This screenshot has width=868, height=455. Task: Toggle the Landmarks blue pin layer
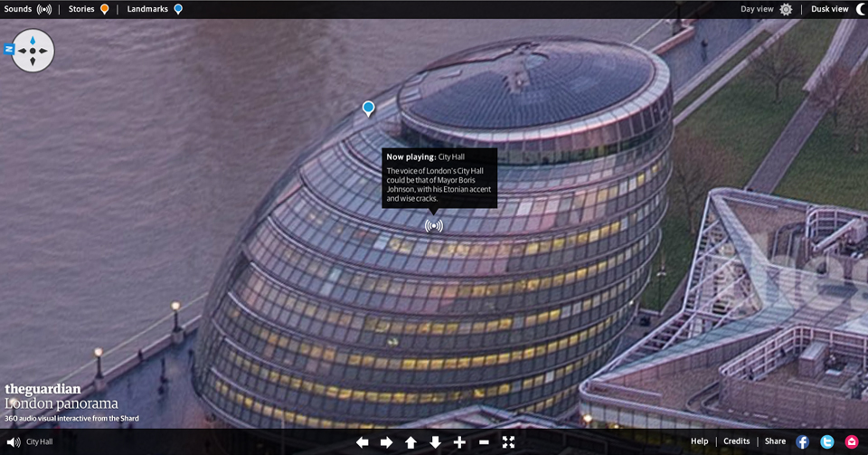[155, 9]
